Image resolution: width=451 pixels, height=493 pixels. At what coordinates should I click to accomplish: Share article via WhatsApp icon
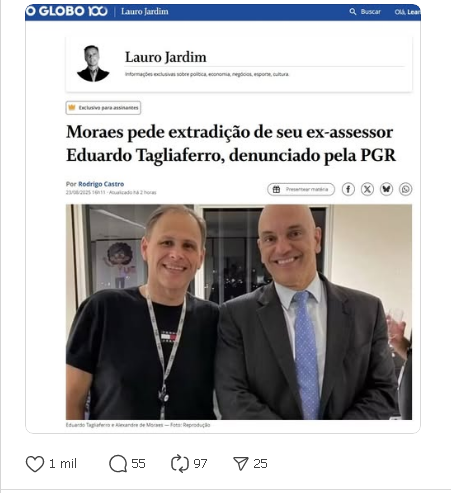click(x=406, y=189)
